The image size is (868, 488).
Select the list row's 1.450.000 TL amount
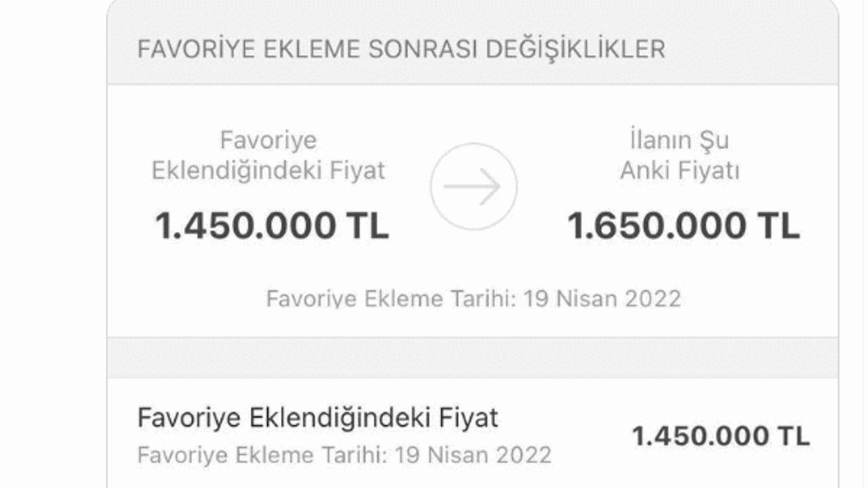[720, 436]
